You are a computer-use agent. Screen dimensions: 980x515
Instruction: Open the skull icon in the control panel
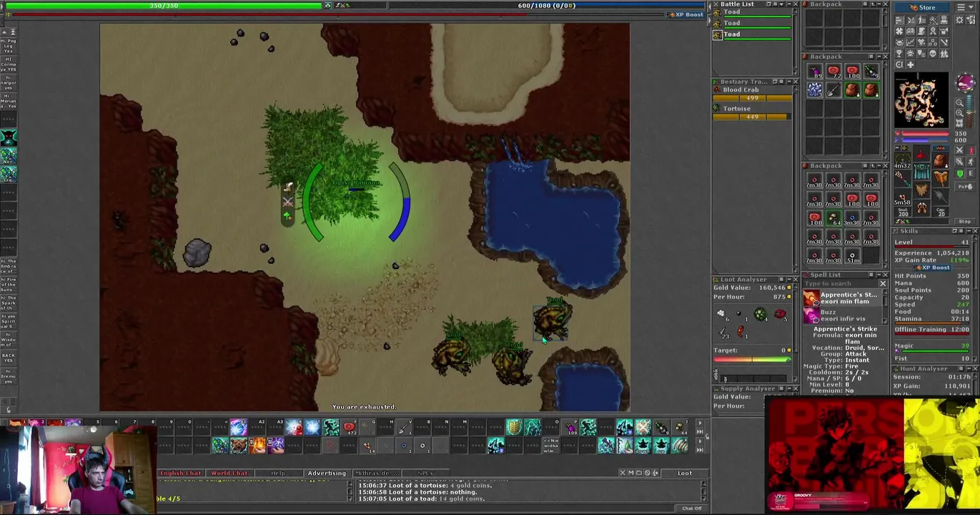(933, 54)
